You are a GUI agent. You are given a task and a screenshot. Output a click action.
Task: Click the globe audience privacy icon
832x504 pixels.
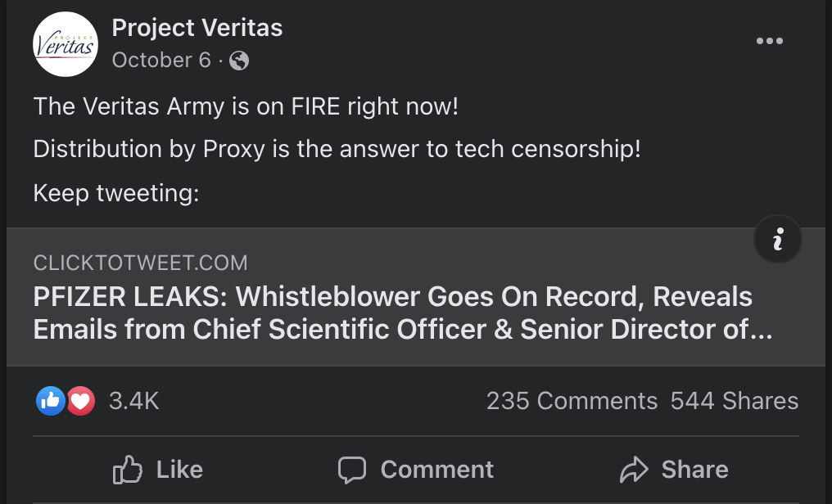(238, 61)
